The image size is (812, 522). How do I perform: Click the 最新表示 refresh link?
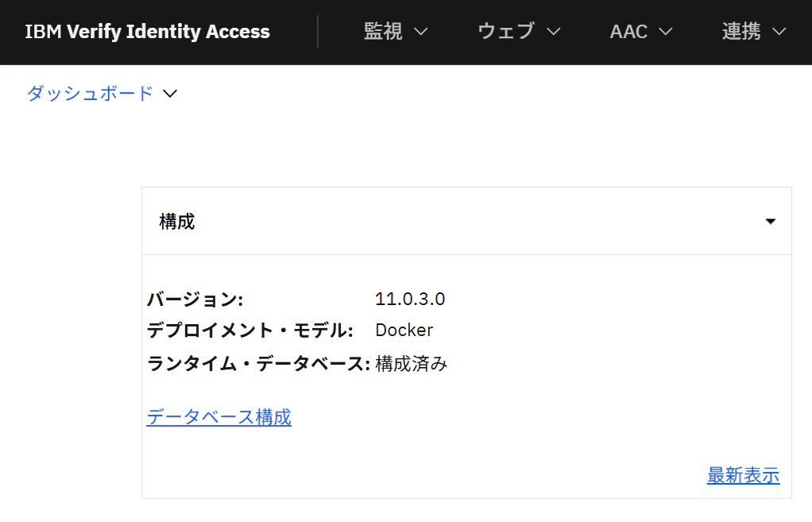click(x=744, y=475)
